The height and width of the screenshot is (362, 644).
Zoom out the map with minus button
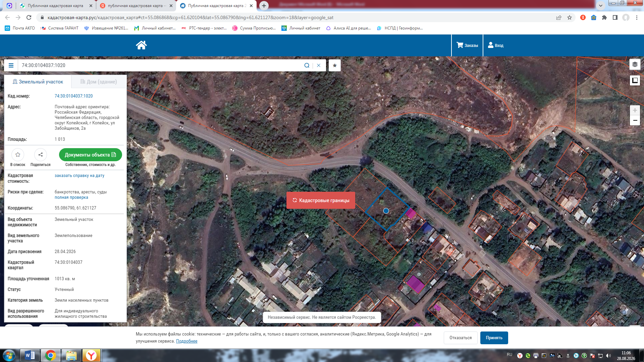[x=635, y=120]
